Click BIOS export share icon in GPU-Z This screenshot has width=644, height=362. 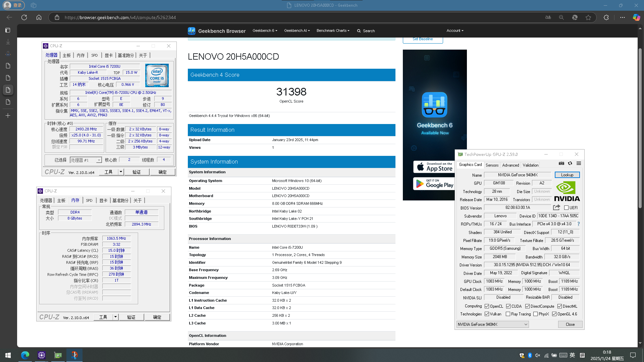556,207
